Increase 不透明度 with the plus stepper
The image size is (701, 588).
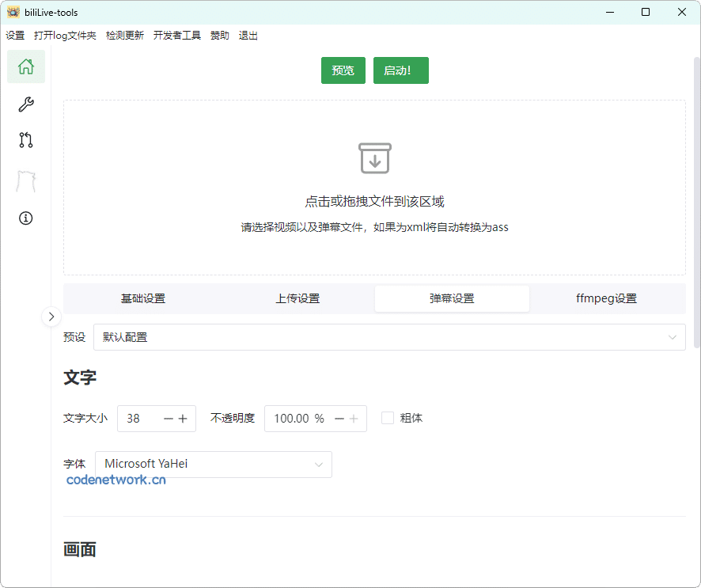click(x=355, y=419)
